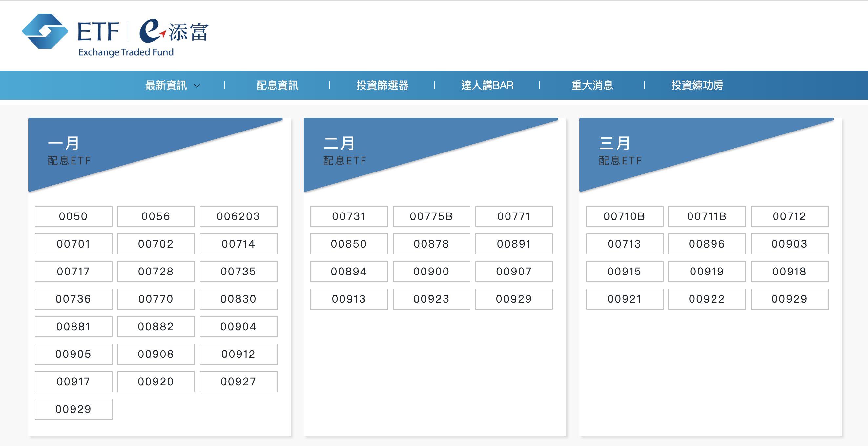Expand the 最新資訊 dropdown chevron
This screenshot has width=868, height=446.
coord(197,86)
